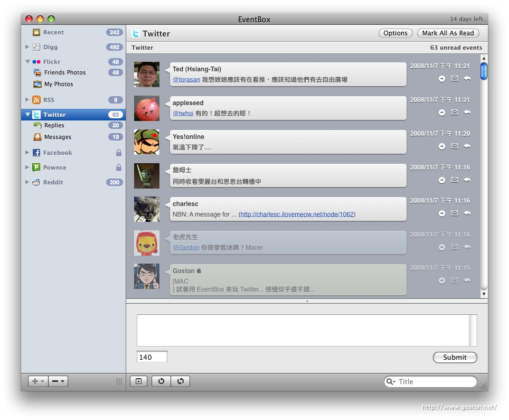Screen dimensions: 509x420
Task: Click inside the tweet compose text box
Action: [x=307, y=330]
